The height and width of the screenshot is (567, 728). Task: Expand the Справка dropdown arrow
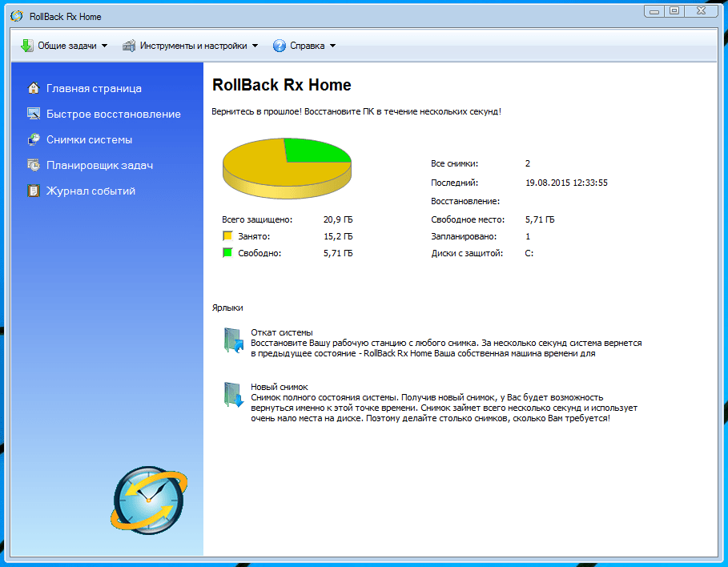click(x=332, y=46)
